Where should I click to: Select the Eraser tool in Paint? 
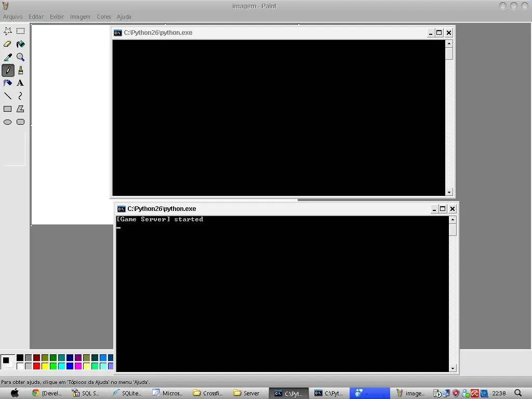[7, 44]
